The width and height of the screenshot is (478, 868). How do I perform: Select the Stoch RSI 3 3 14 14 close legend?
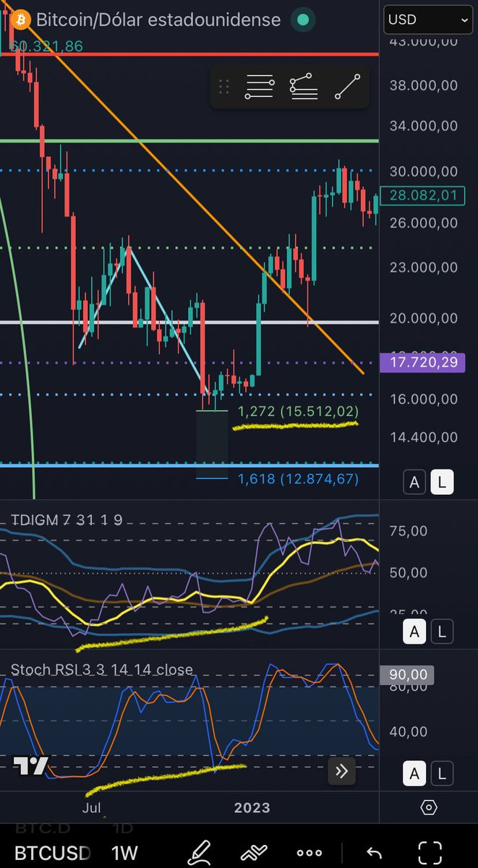102,669
